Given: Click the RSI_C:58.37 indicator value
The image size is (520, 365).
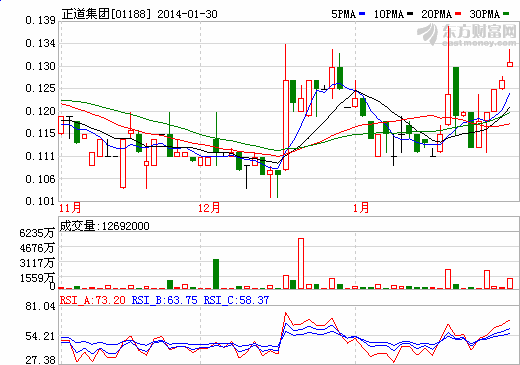Looking at the screenshot, I should (236, 300).
